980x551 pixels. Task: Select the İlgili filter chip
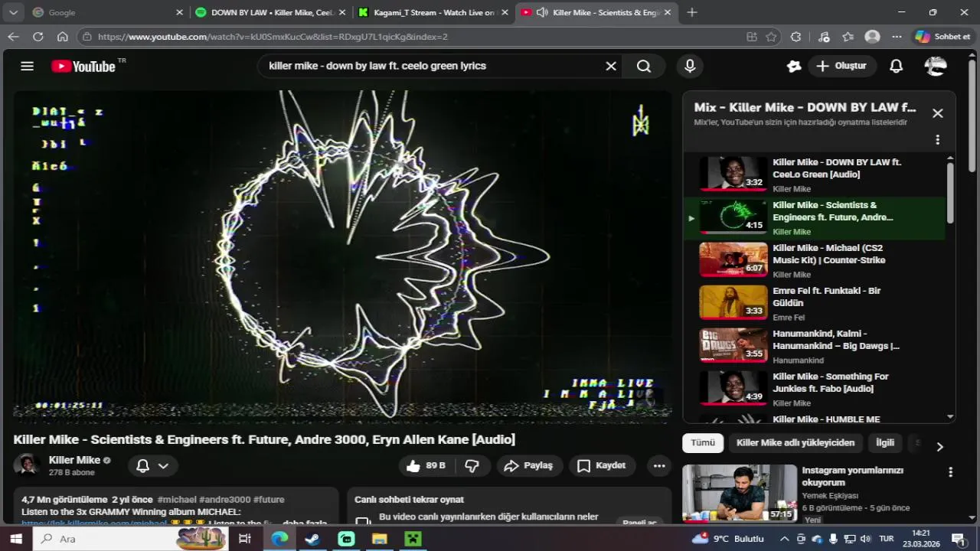tap(885, 442)
